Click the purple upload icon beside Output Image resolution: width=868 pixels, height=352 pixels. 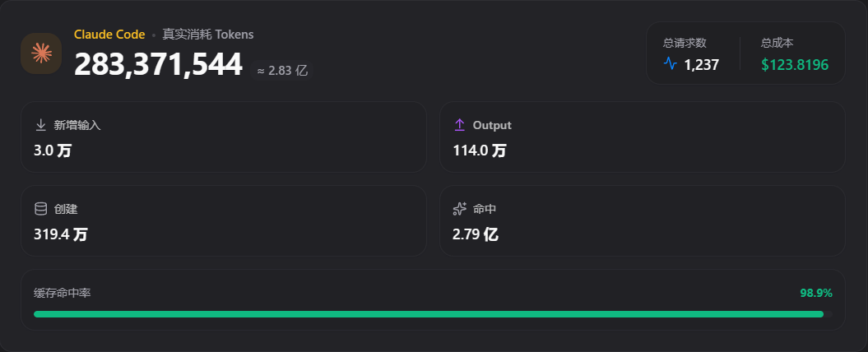pos(459,125)
